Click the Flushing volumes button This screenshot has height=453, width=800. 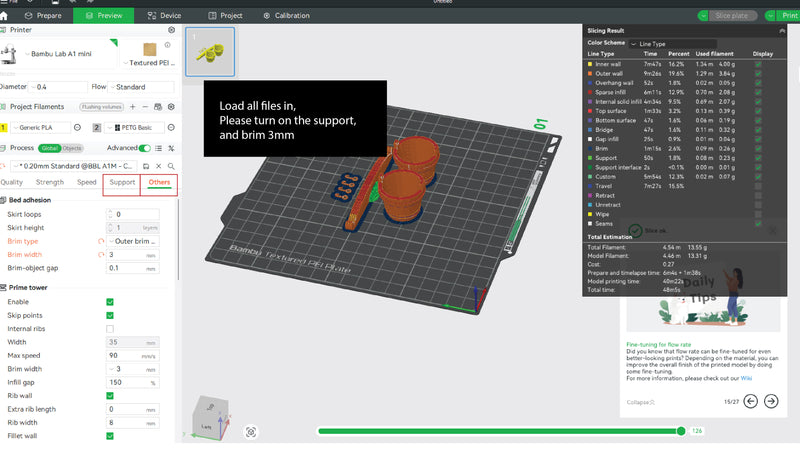(x=102, y=107)
